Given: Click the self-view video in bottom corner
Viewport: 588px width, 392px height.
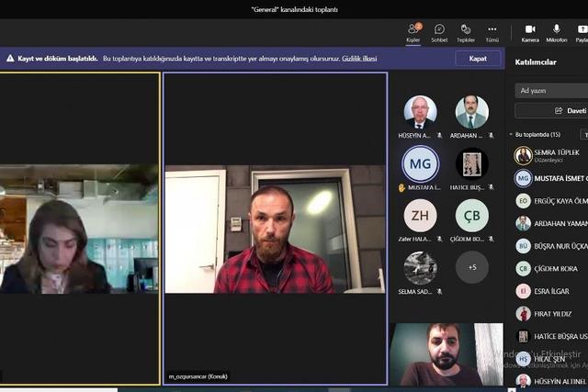Looking at the screenshot, I should pos(447,354).
